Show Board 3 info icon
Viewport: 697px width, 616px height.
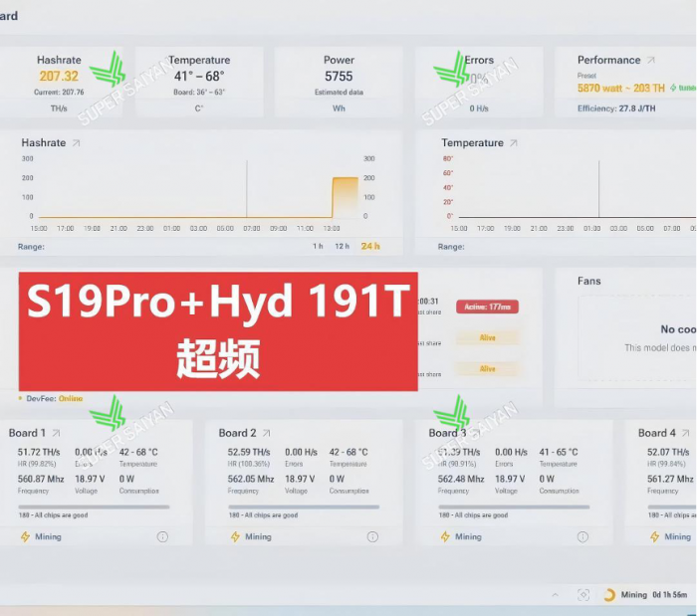[x=582, y=537]
